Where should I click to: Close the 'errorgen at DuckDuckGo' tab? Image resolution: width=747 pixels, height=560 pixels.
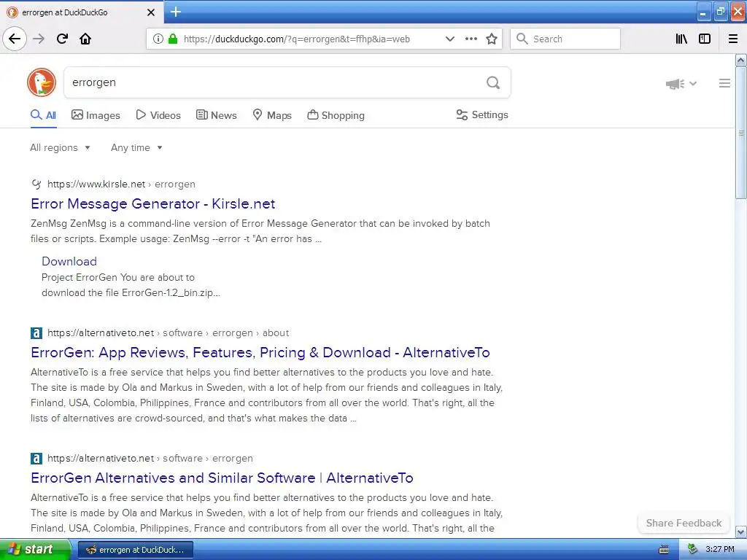(x=151, y=12)
